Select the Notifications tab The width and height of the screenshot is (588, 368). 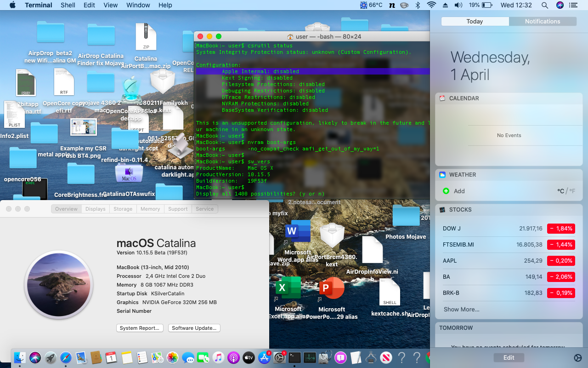click(x=543, y=22)
